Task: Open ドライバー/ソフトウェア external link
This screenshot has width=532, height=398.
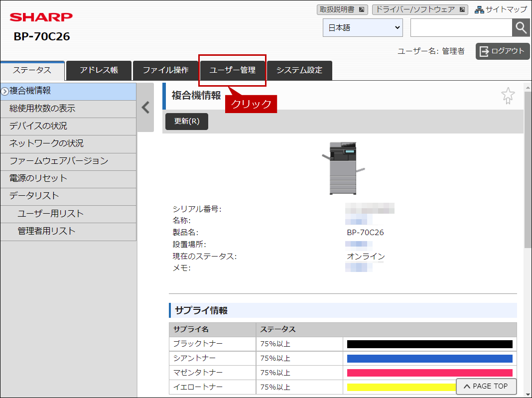Action: [420, 9]
